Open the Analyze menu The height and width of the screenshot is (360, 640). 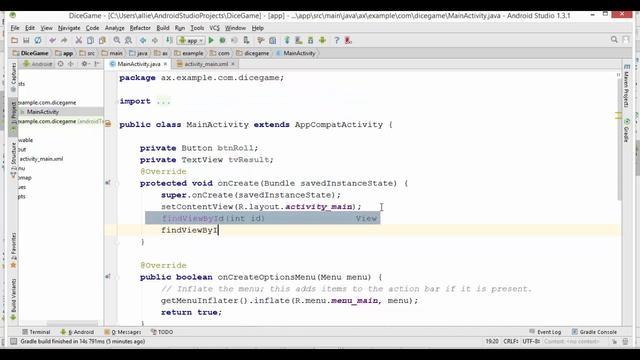114,28
